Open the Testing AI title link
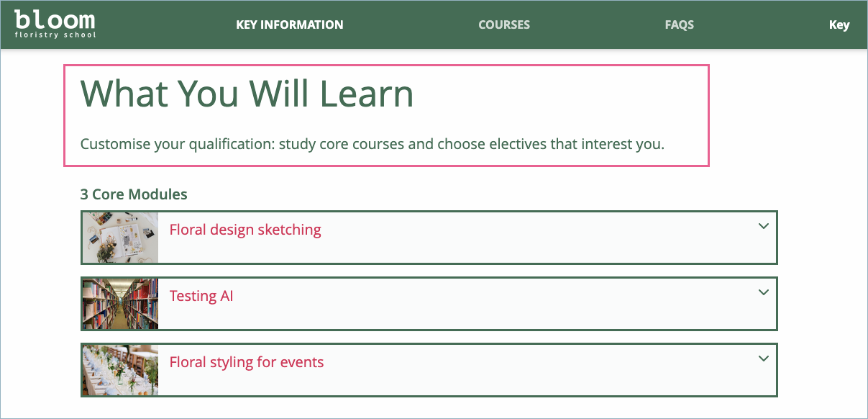 (x=201, y=296)
